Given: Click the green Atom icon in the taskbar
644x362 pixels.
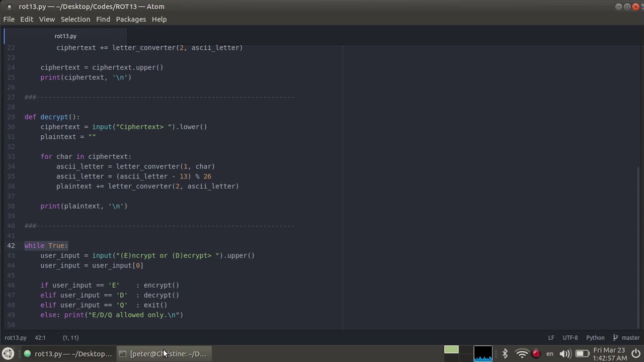Looking at the screenshot, I should tap(27, 354).
